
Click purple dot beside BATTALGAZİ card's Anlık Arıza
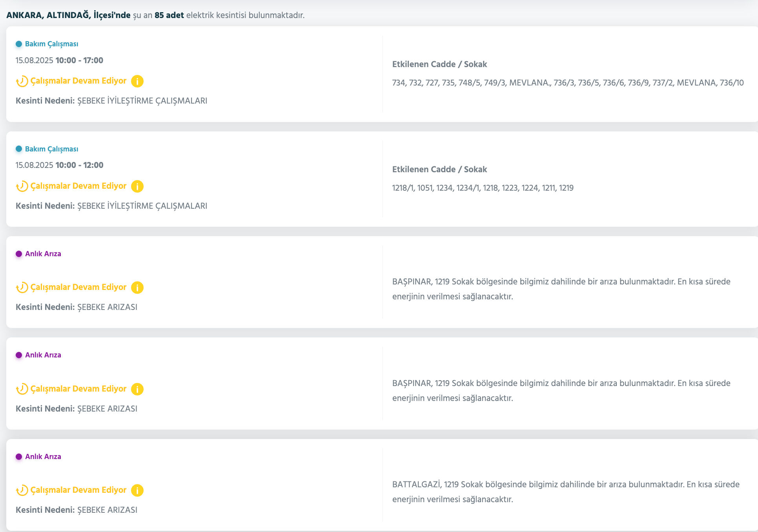click(x=19, y=457)
